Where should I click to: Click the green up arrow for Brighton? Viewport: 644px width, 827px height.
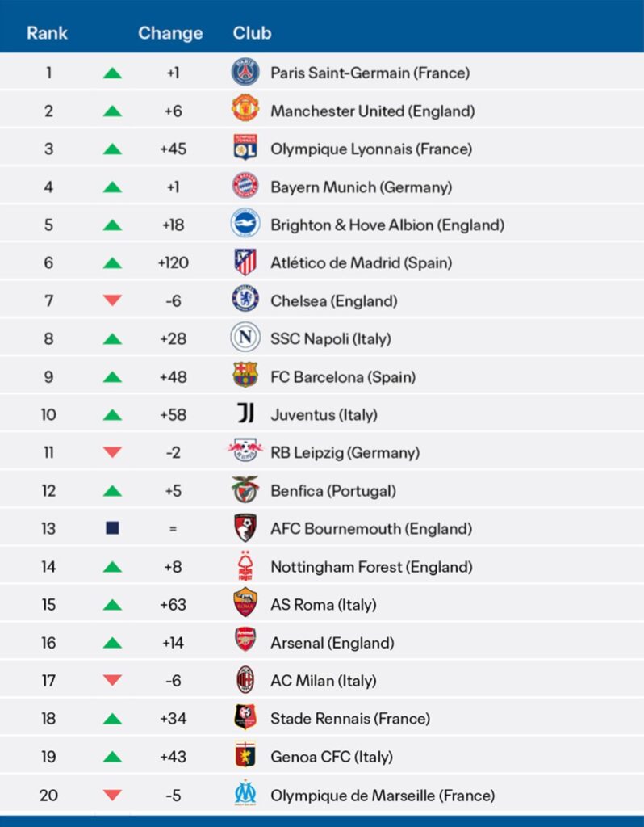point(113,225)
